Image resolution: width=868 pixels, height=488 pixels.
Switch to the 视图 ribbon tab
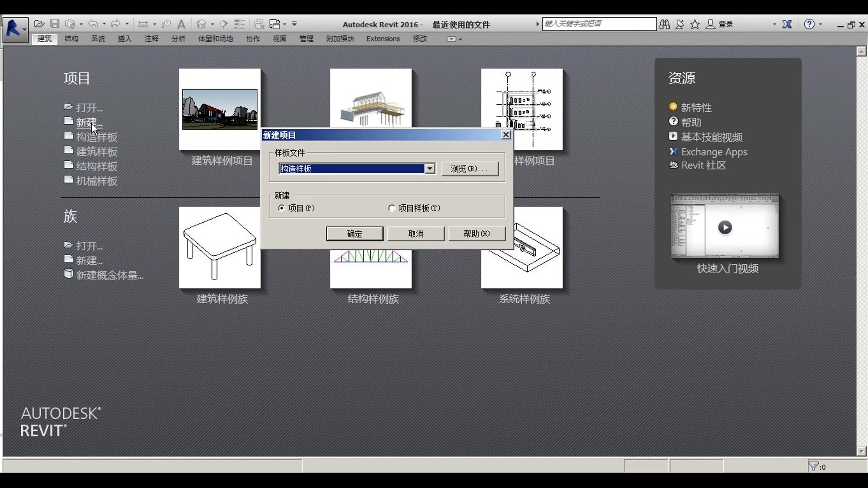(279, 39)
